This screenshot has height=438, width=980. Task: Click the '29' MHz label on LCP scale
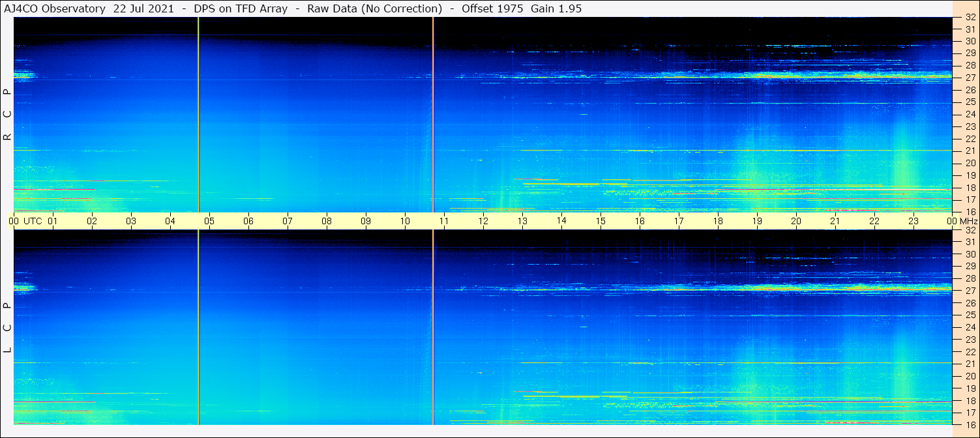coord(970,266)
